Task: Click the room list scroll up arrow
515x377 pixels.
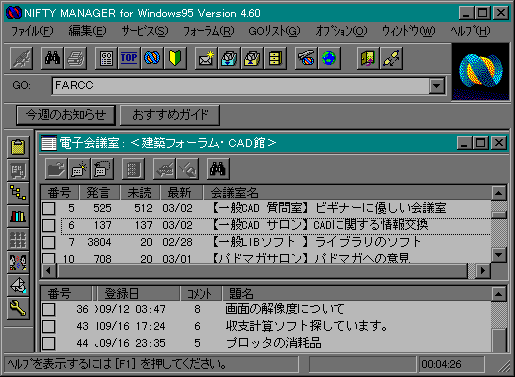Action: [499, 193]
